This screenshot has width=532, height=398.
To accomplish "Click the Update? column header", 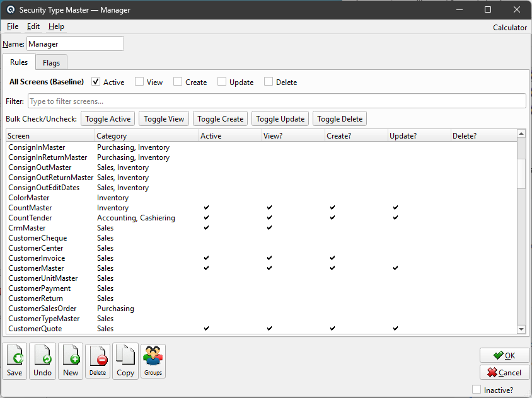I will click(x=420, y=136).
